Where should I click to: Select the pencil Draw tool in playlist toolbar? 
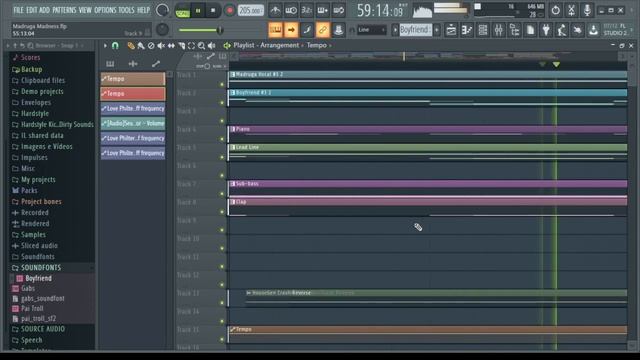coord(131,46)
